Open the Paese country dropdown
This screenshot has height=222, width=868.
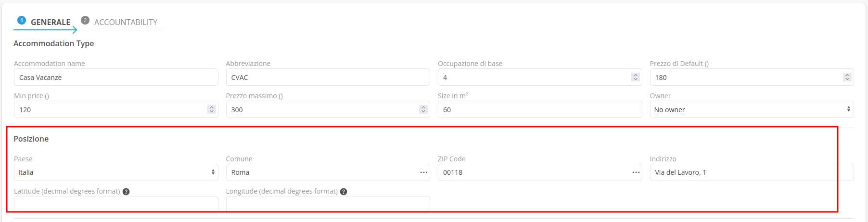click(x=115, y=172)
